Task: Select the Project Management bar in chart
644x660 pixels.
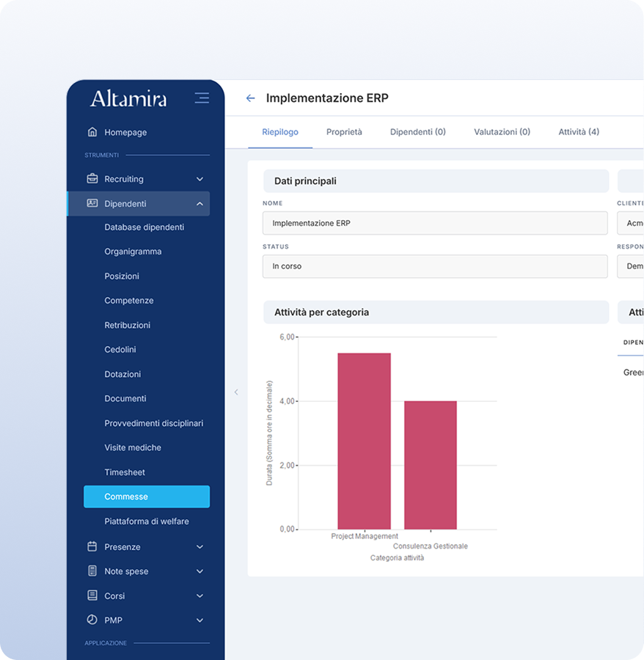Action: [x=364, y=440]
